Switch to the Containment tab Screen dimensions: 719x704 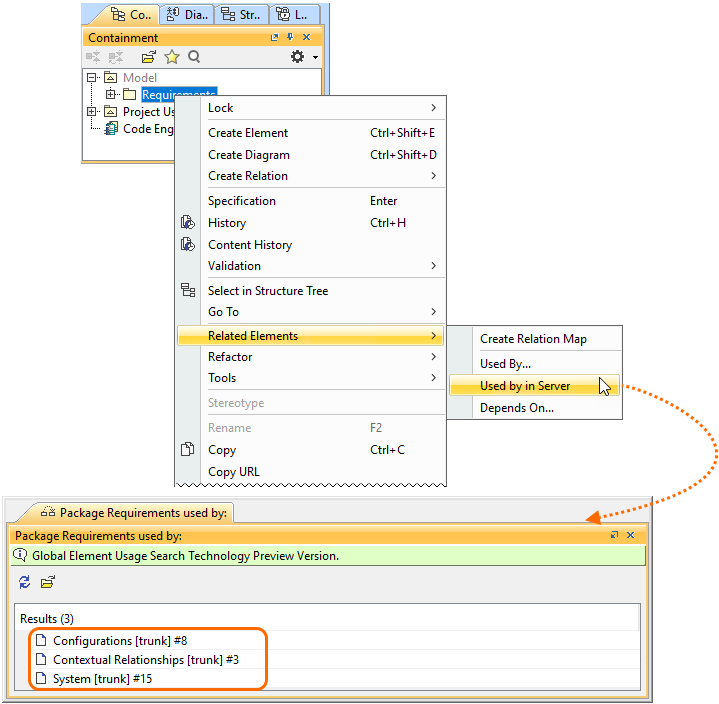[x=131, y=15]
